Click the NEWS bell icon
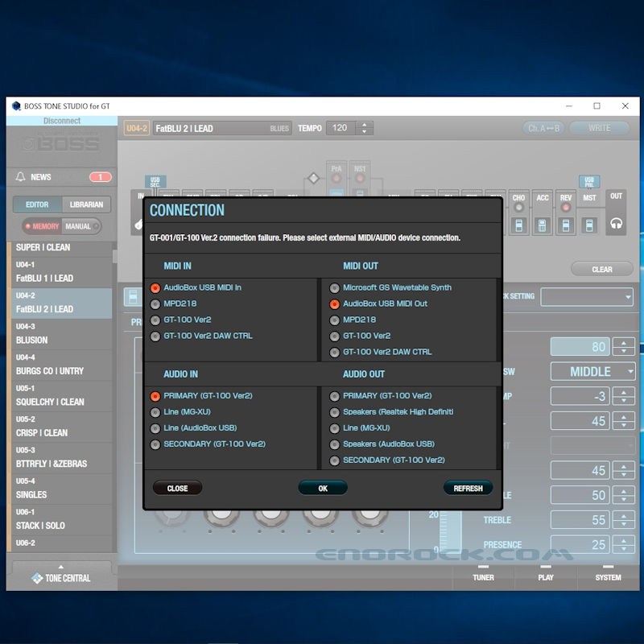 coord(21,177)
